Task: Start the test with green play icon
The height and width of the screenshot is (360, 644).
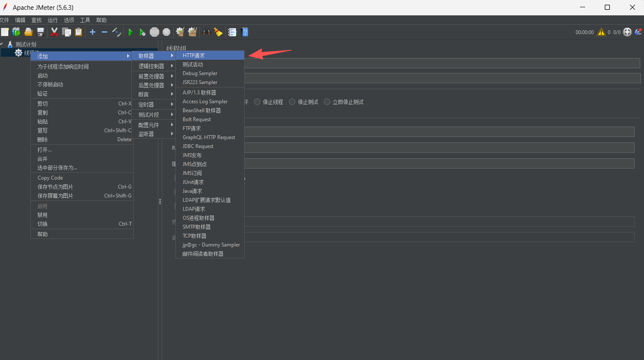Action: (130, 32)
